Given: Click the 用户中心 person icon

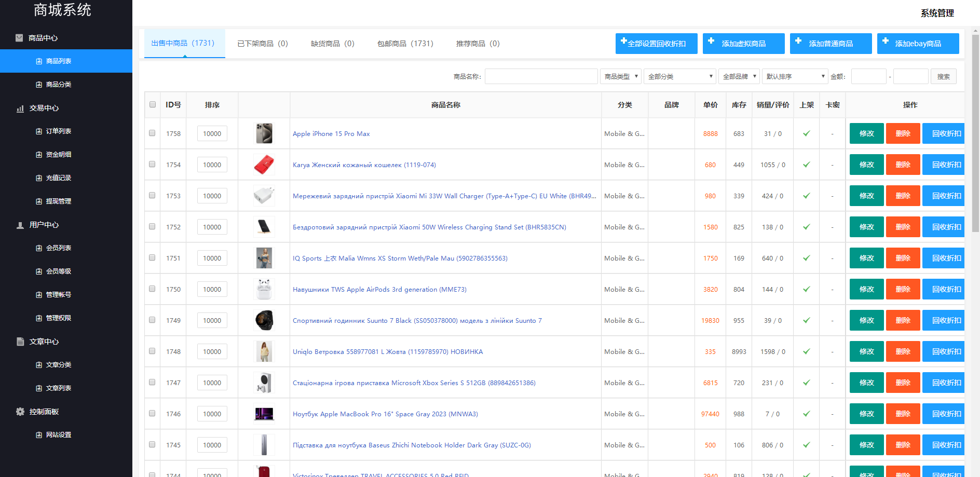Looking at the screenshot, I should tap(20, 225).
